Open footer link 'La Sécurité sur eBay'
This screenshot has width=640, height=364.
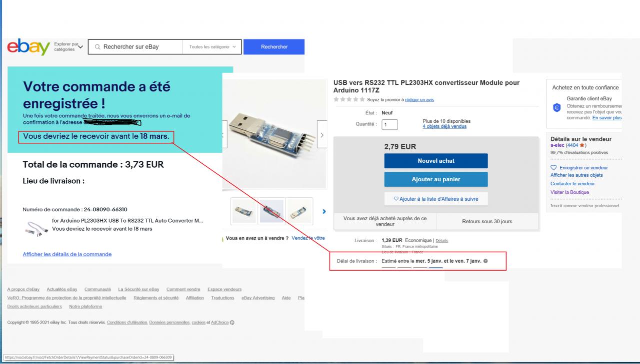(x=138, y=289)
